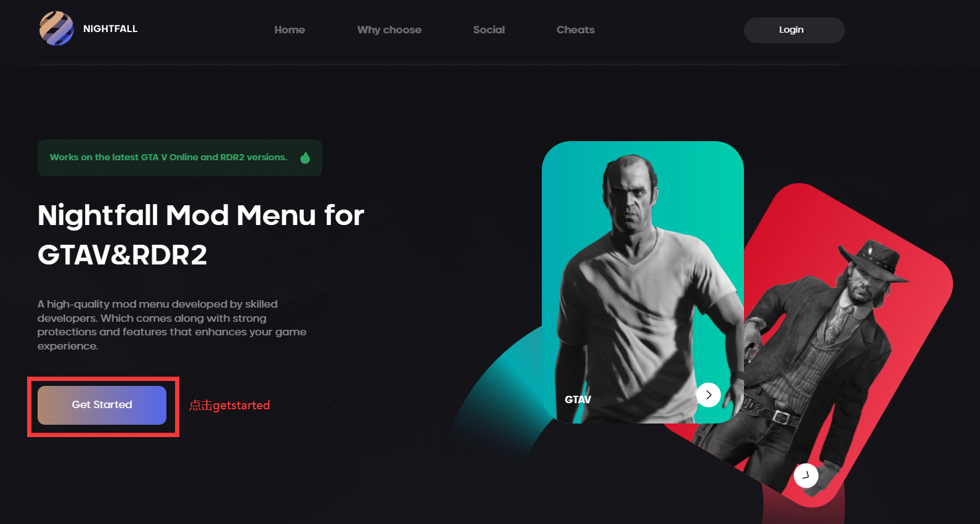The image size is (980, 524).
Task: Click the mod menu description paragraph
Action: point(172,325)
